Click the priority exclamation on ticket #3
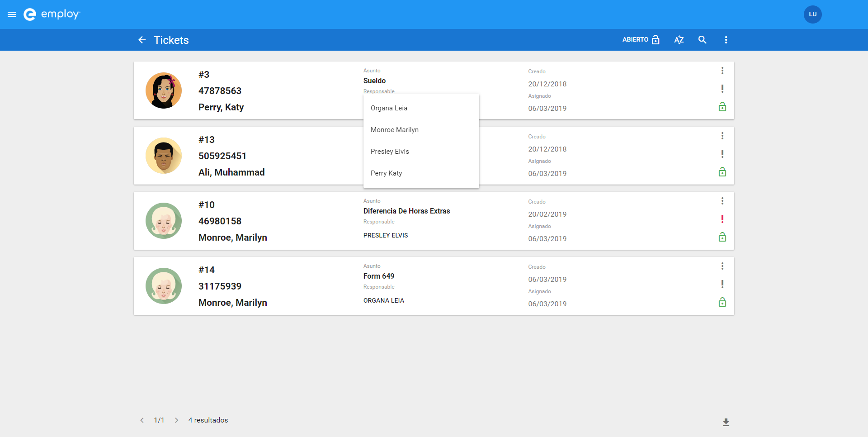 click(x=722, y=89)
